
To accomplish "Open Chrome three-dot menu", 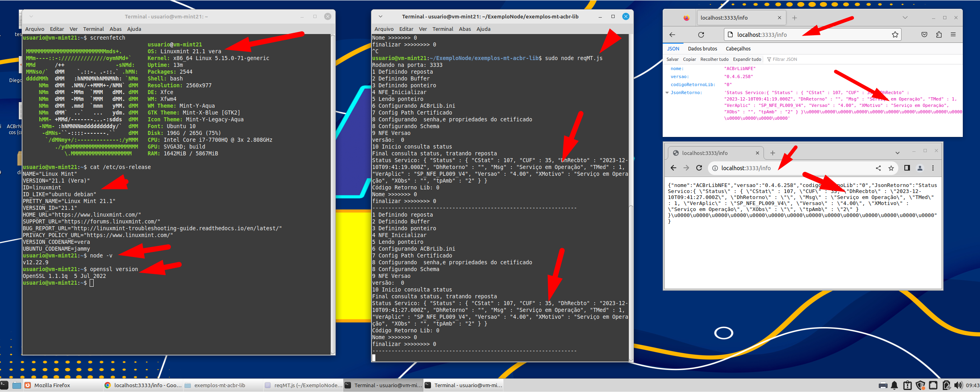I will [x=933, y=168].
